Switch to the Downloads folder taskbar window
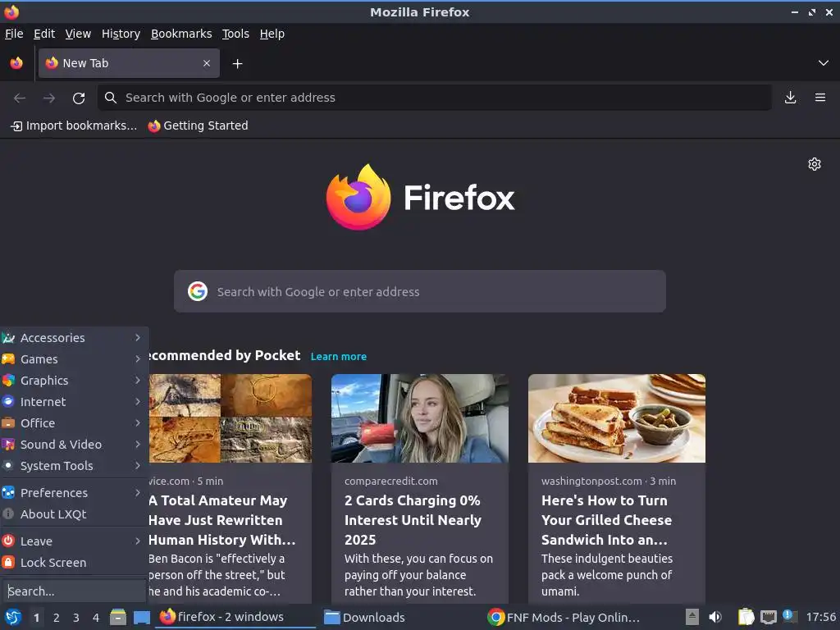 pos(399,617)
